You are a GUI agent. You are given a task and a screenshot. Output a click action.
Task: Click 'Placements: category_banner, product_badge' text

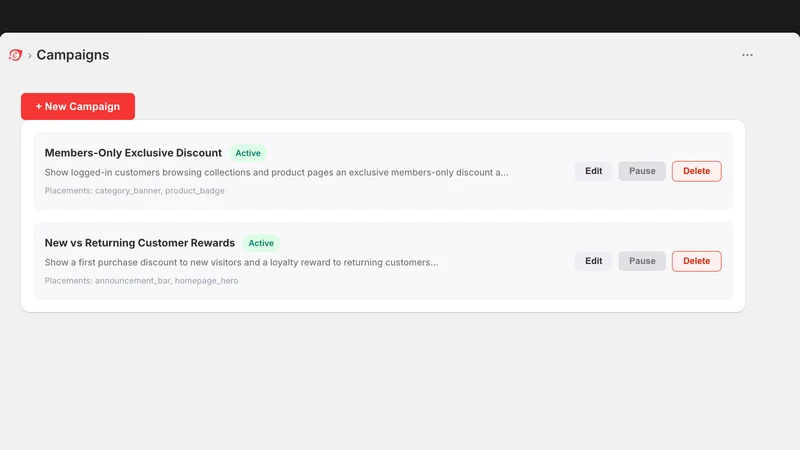pyautogui.click(x=134, y=190)
